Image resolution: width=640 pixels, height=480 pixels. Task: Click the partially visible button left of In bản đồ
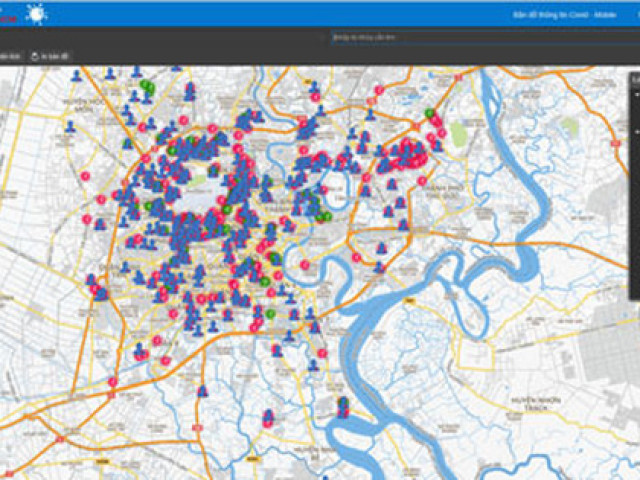10,57
